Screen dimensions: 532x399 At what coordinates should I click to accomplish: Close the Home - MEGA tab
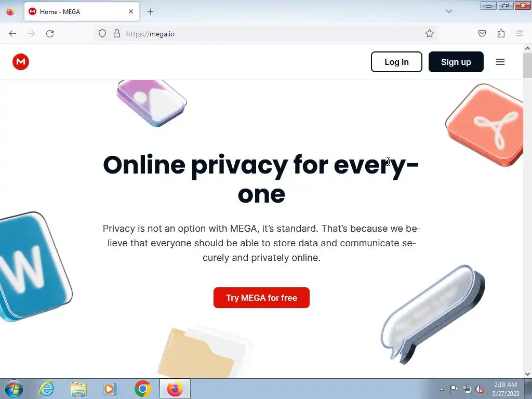click(x=130, y=11)
